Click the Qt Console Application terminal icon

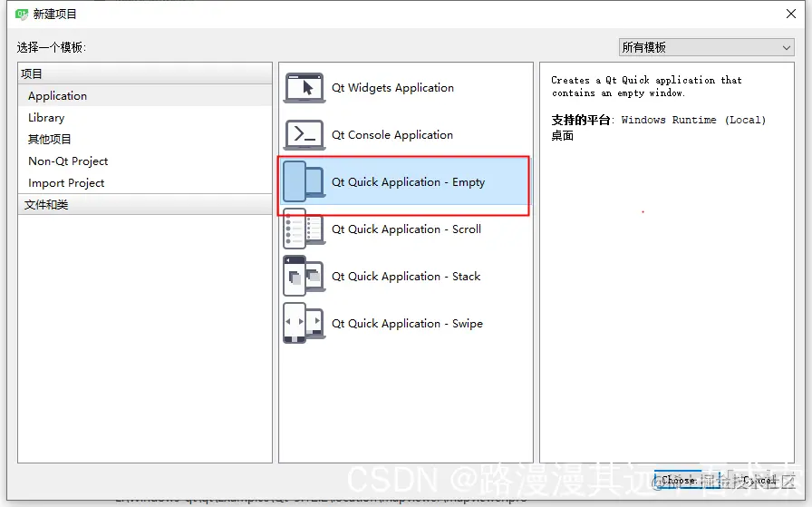point(304,135)
